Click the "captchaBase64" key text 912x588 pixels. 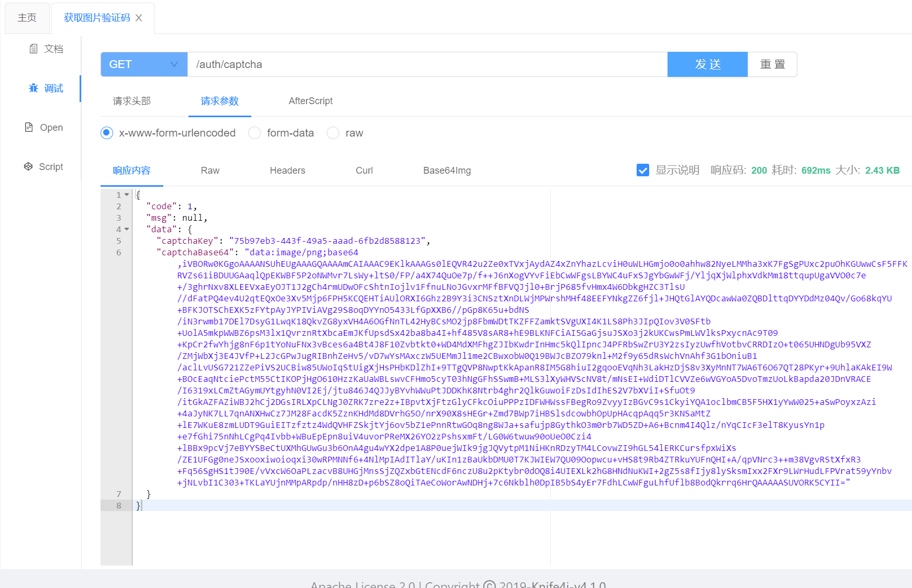click(x=195, y=252)
